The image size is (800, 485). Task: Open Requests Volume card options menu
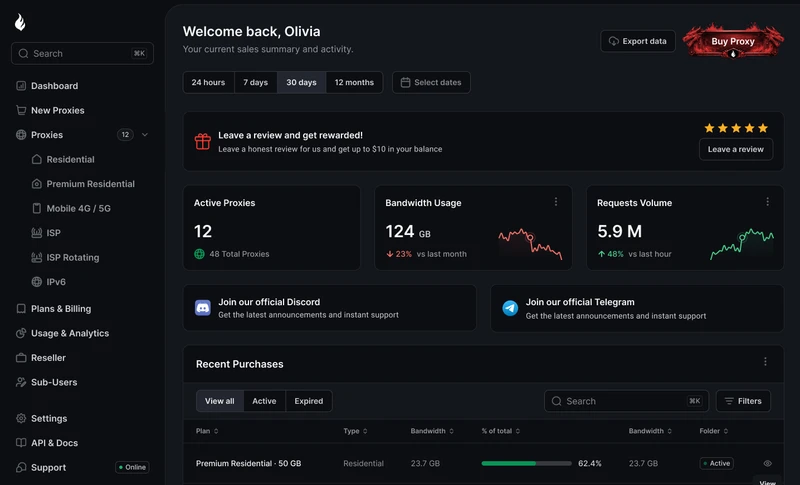[767, 202]
